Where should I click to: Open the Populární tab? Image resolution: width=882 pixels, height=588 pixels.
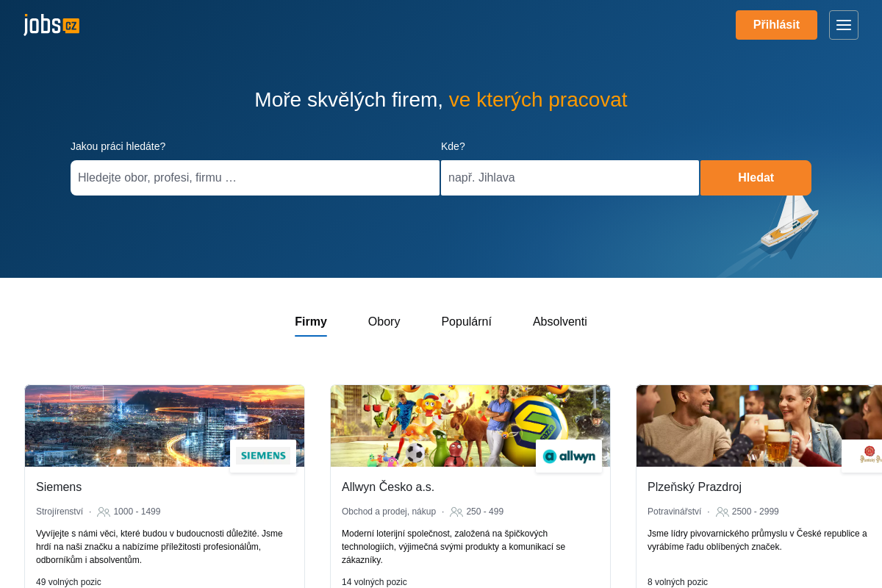pos(466,321)
